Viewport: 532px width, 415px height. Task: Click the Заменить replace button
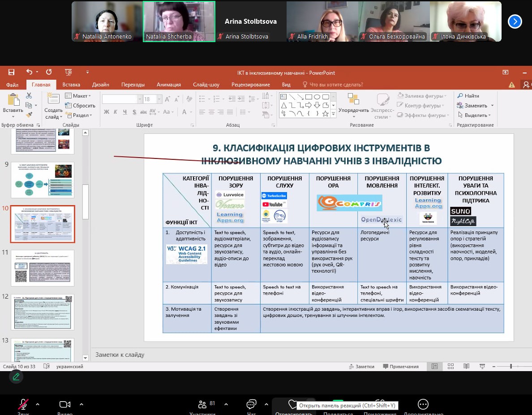(x=472, y=106)
